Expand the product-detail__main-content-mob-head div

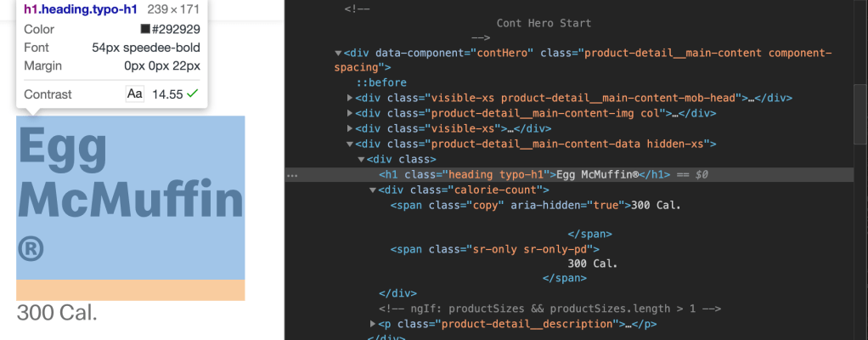point(351,98)
